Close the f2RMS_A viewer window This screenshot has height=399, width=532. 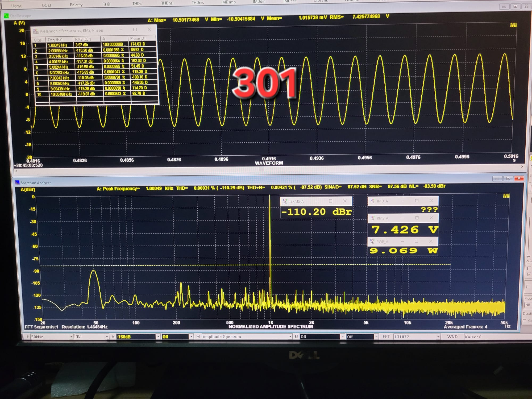tap(345, 201)
